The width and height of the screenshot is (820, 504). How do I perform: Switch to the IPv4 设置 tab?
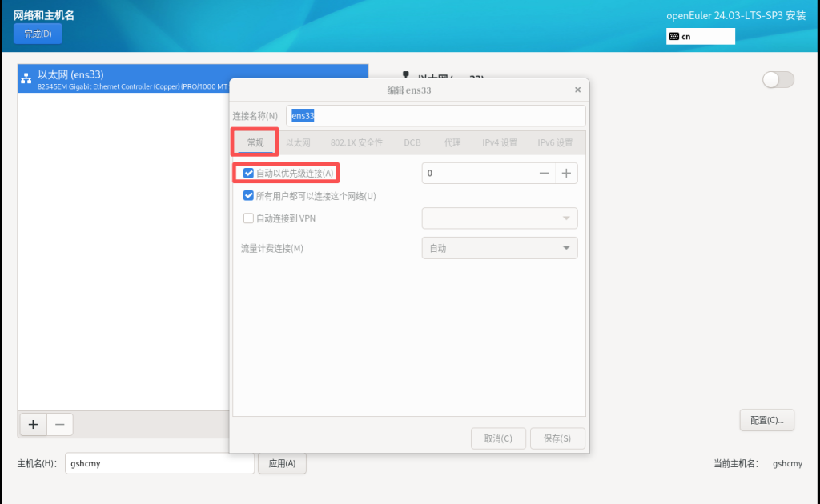click(x=499, y=143)
